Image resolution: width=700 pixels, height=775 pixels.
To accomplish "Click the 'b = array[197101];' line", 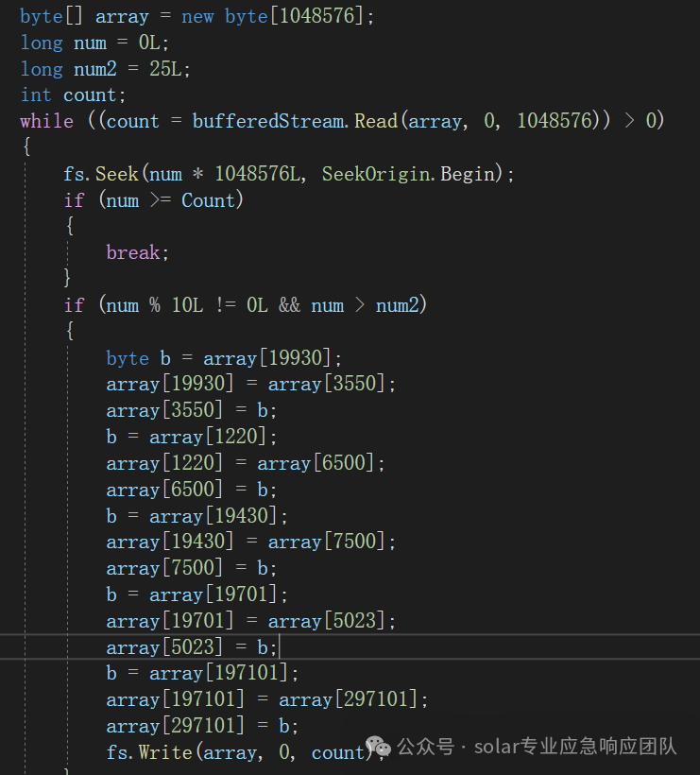I will pos(202,673).
